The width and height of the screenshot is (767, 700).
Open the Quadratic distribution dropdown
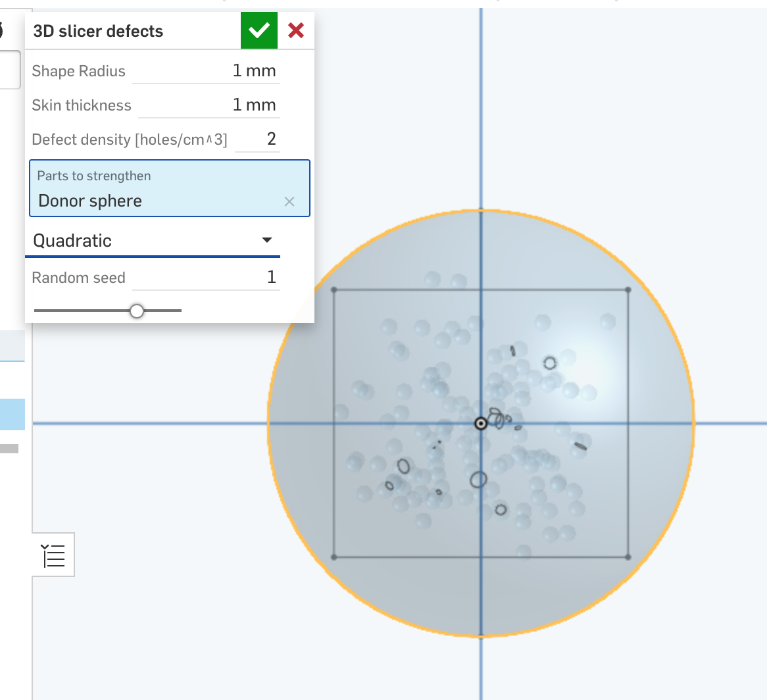153,241
